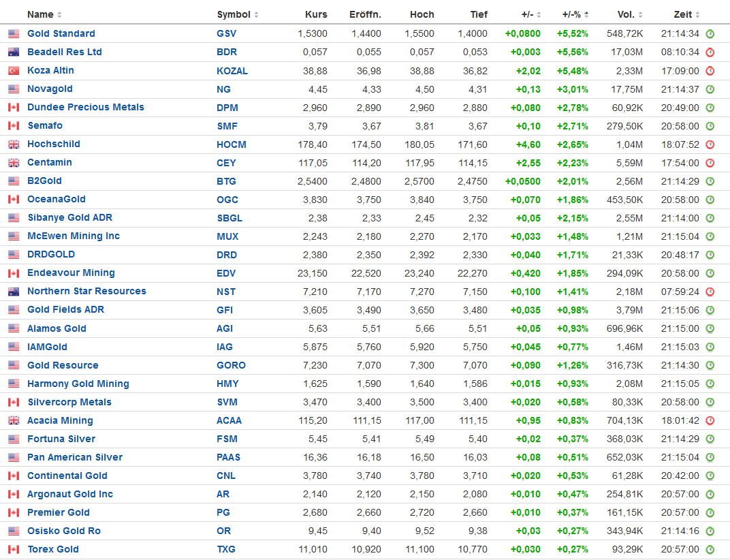This screenshot has width=730, height=560.
Task: Select the +5,52% value for Gold Standard
Action: pyautogui.click(x=572, y=33)
